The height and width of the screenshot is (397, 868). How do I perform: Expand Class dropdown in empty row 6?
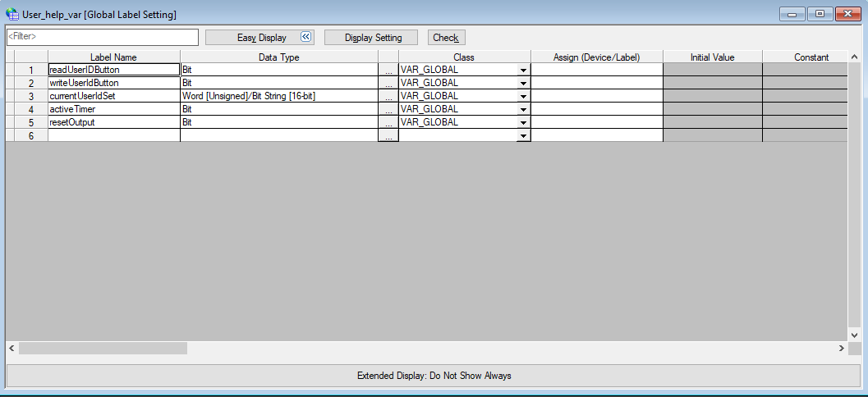[x=523, y=135]
